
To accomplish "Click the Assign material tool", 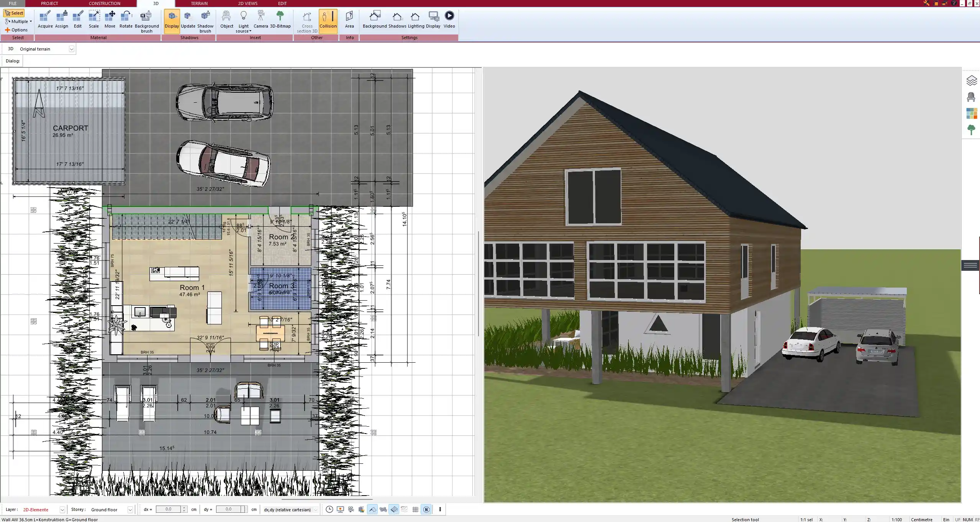I will [x=61, y=20].
